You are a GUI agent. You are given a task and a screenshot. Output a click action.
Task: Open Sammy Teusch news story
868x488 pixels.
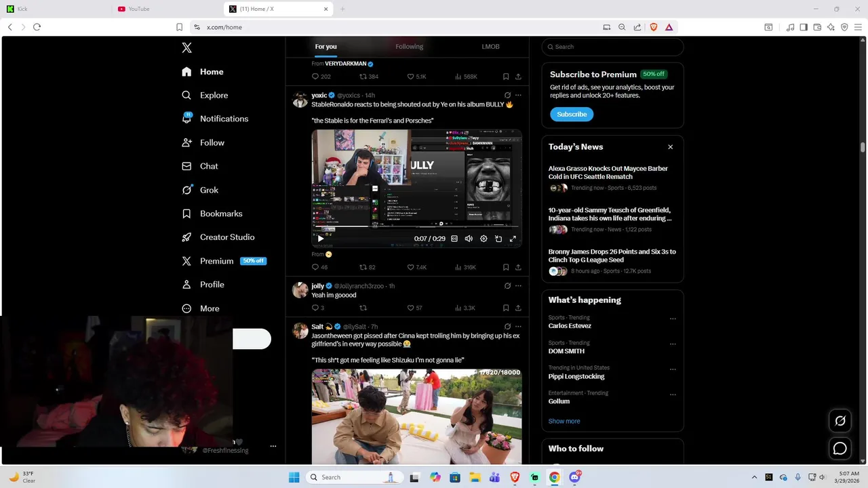(x=612, y=221)
